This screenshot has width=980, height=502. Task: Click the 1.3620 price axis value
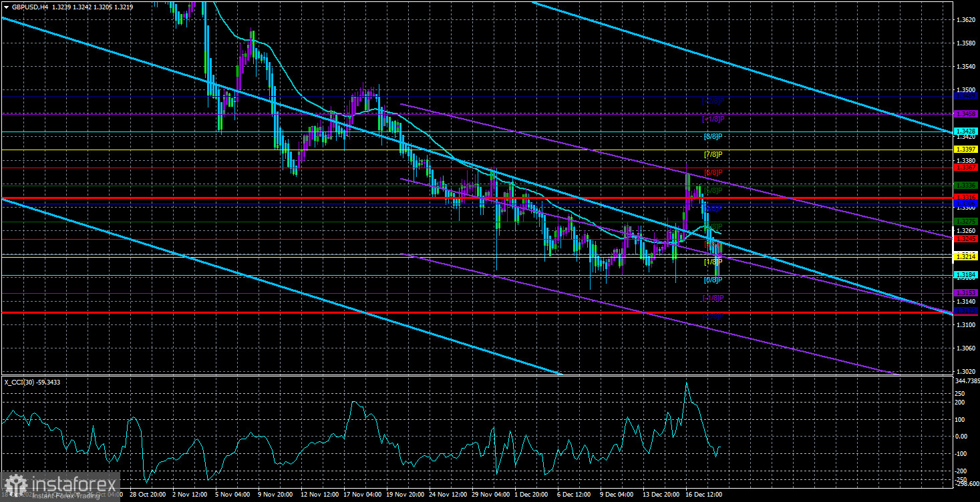966,20
